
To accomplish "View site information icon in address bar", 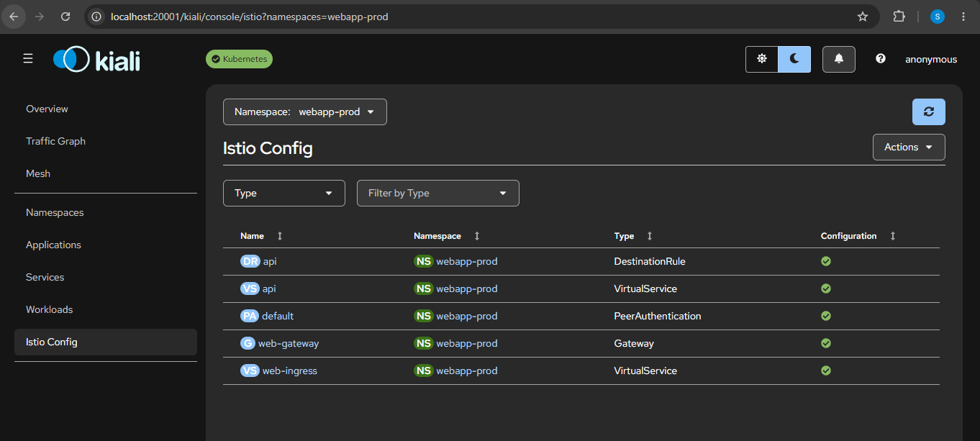I will pos(96,17).
